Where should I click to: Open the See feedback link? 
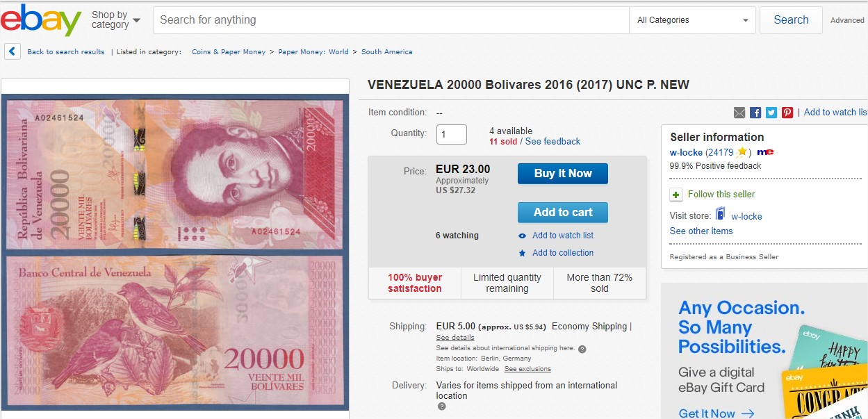pos(552,142)
